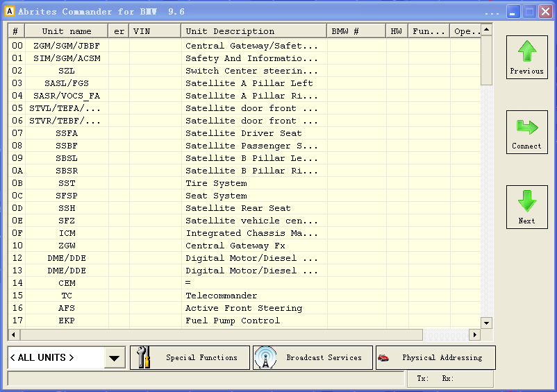Sort by Unit Description column header

click(x=253, y=31)
